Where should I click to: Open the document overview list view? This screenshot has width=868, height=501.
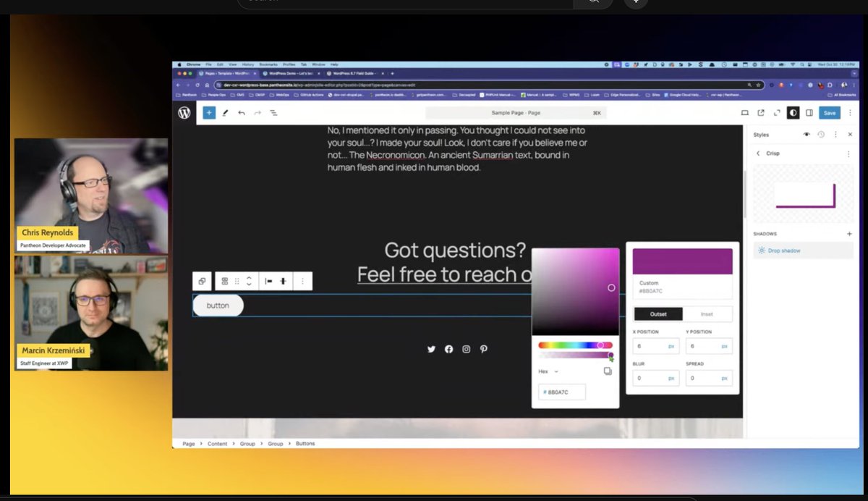[x=274, y=113]
